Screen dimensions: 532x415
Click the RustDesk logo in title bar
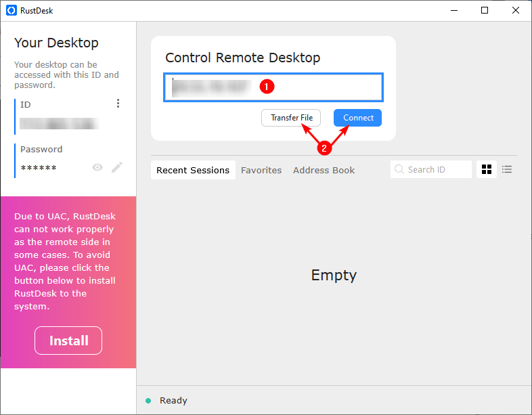11,10
